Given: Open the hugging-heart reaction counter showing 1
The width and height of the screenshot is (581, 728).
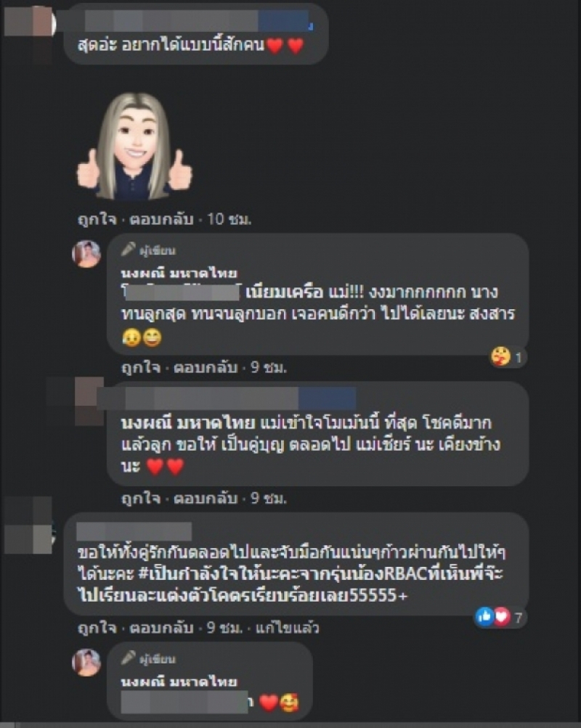Looking at the screenshot, I should (x=507, y=357).
